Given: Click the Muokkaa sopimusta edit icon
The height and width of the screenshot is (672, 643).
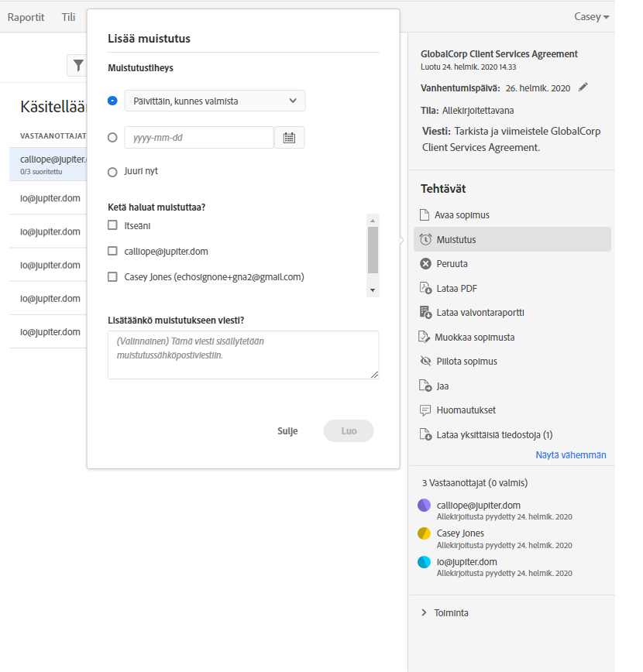Looking at the screenshot, I should point(425,337).
